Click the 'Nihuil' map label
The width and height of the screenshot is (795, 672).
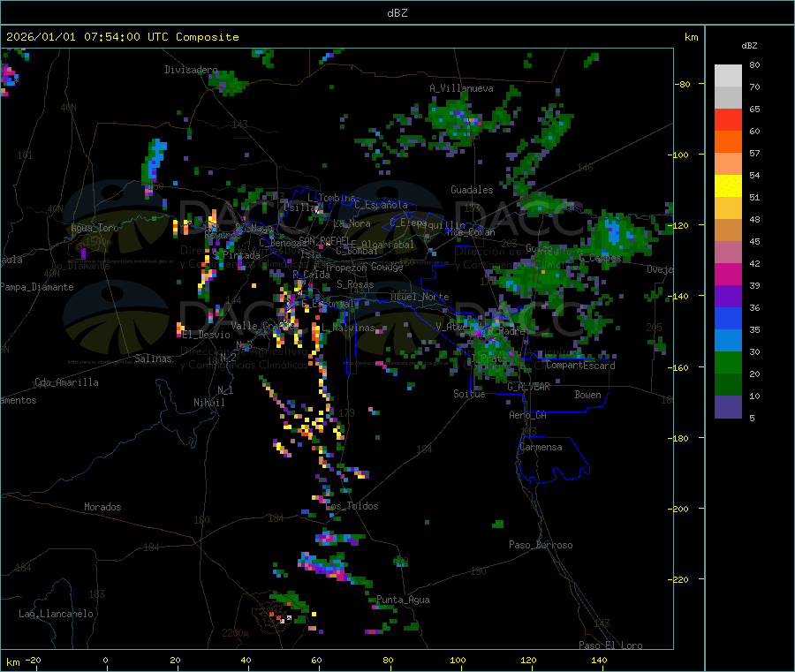click(208, 403)
